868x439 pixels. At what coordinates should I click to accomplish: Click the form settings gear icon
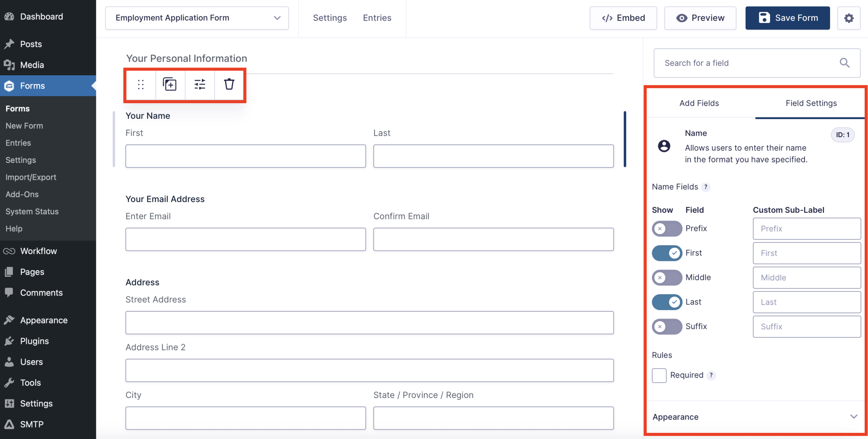[x=849, y=18]
